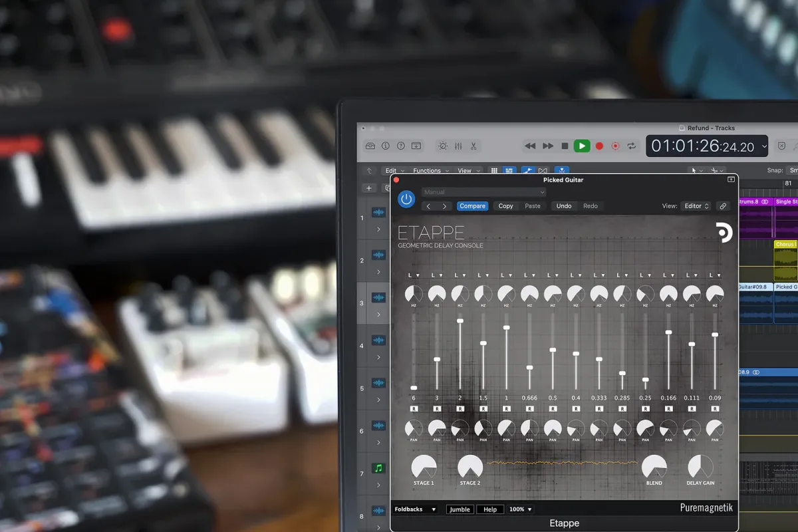Show the Inspector with the info icon
The width and height of the screenshot is (798, 532).
tap(386, 146)
